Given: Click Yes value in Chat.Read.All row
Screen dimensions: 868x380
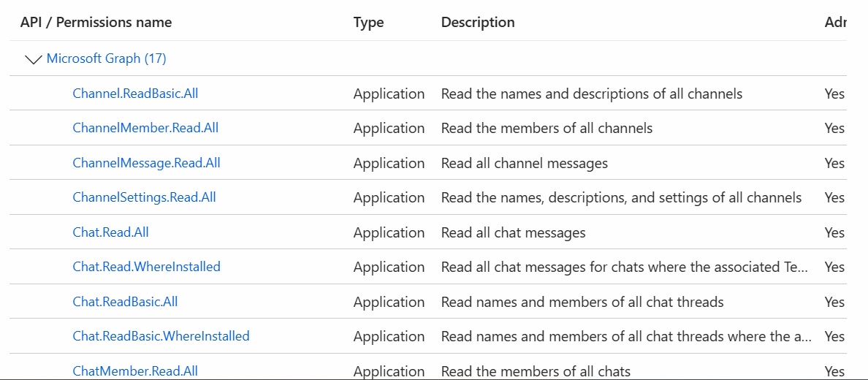Looking at the screenshot, I should coord(834,232).
